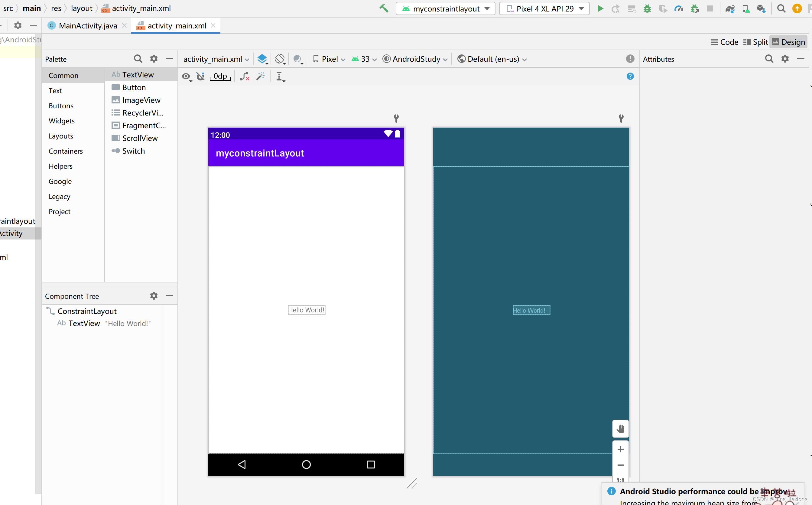Open Attributes panel settings gear
The height and width of the screenshot is (505, 812).
[x=785, y=59]
